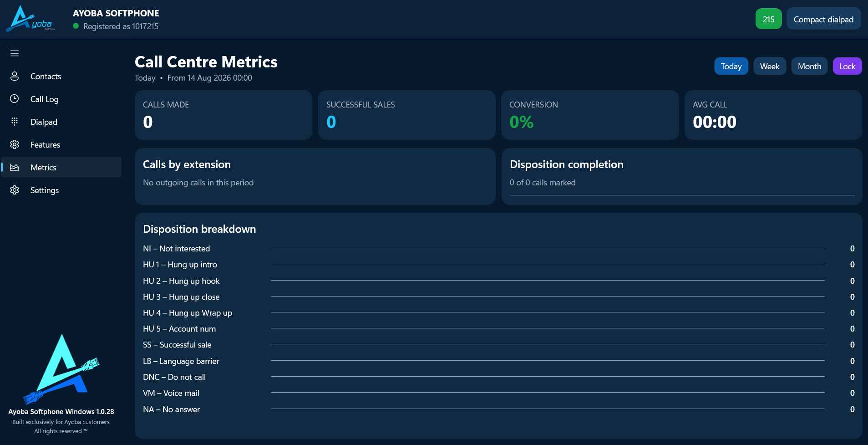Switch metrics period to Month
This screenshot has height=445, width=868.
809,66
